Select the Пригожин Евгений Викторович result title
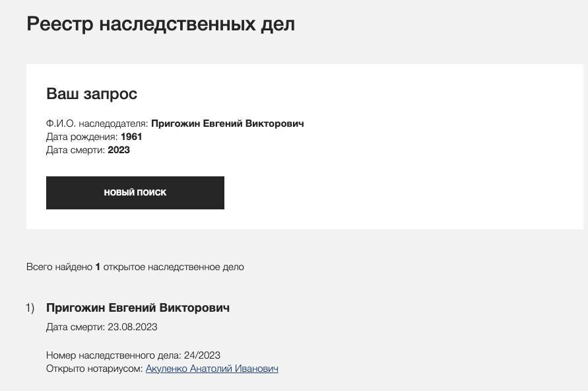The width and height of the screenshot is (588, 391). pyautogui.click(x=138, y=308)
